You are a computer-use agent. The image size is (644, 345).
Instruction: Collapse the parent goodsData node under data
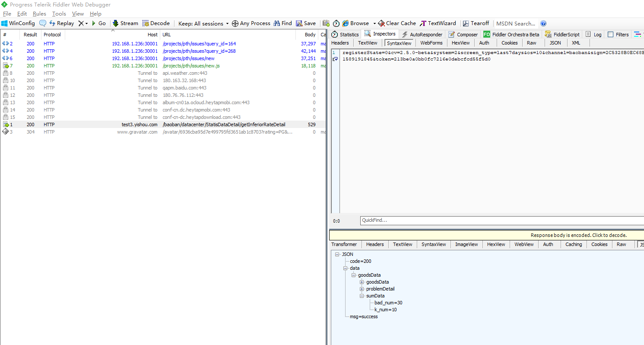tap(354, 275)
